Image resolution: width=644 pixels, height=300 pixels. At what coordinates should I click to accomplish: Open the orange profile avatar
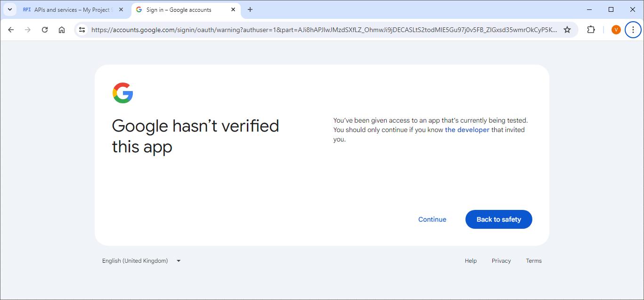tap(616, 30)
